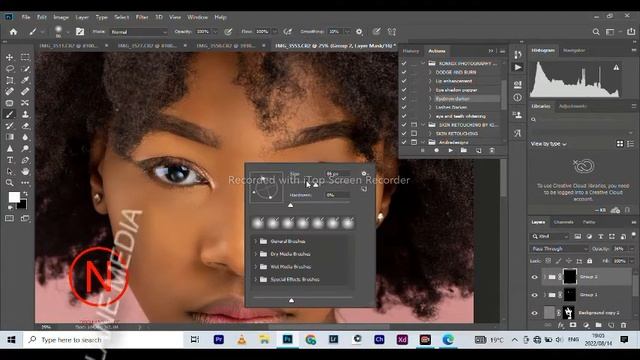Open the Pass Through blend mode dropdown
Viewport: 640px width, 360px height.
(559, 249)
